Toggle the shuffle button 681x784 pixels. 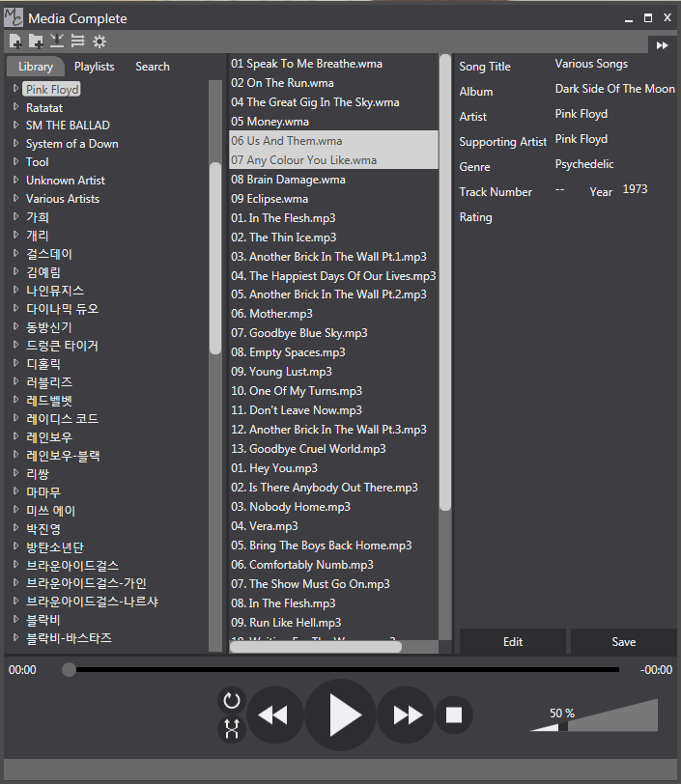click(231, 730)
